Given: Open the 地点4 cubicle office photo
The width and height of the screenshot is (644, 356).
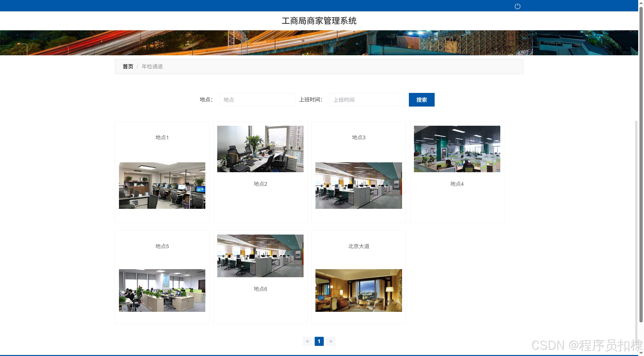Looking at the screenshot, I should click(457, 149).
